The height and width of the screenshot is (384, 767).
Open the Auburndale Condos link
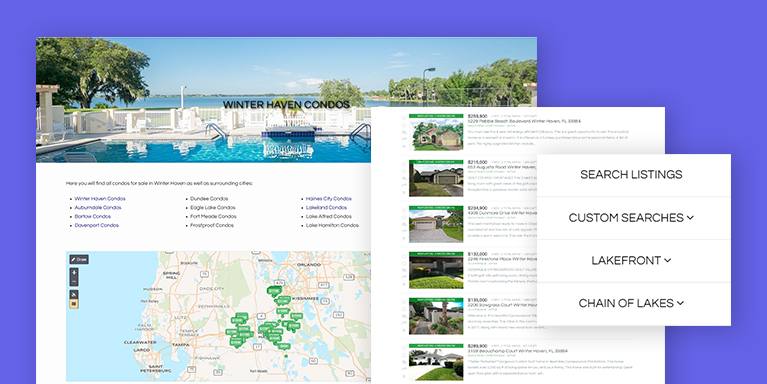(x=98, y=207)
